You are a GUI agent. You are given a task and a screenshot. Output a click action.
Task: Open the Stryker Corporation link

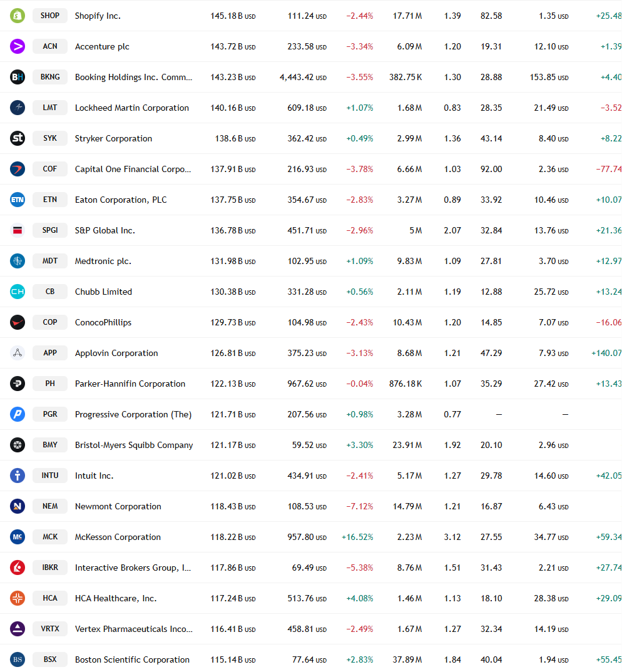click(x=114, y=138)
